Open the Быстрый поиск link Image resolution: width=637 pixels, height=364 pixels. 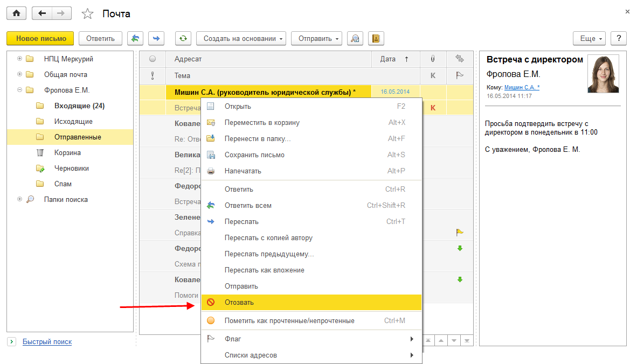coord(47,341)
